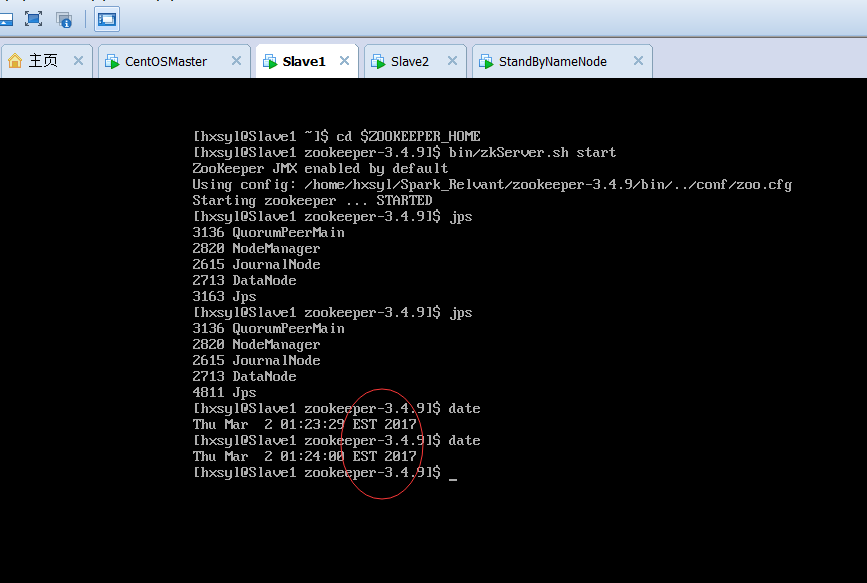867x583 pixels.
Task: Close the 主页 tab
Action: 79,61
